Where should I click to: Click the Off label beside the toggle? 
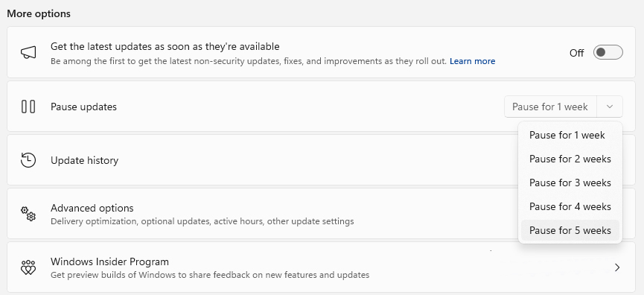tap(577, 53)
